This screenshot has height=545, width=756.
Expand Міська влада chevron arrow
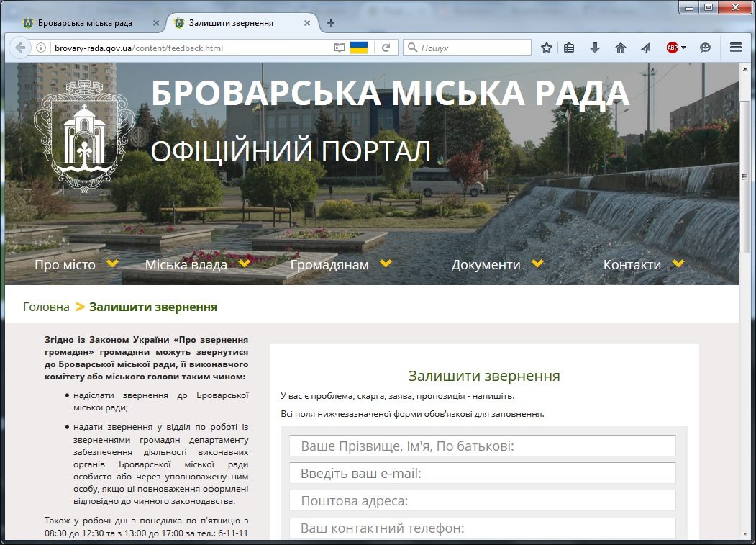[245, 263]
